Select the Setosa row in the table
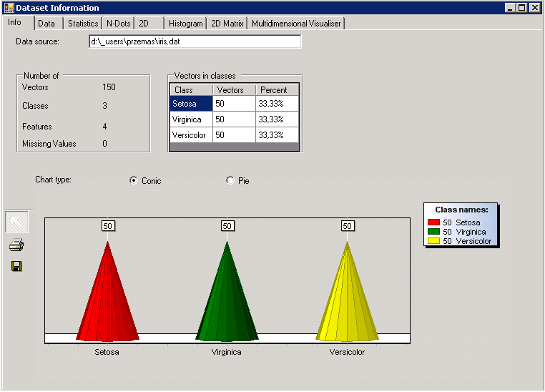 (x=234, y=104)
